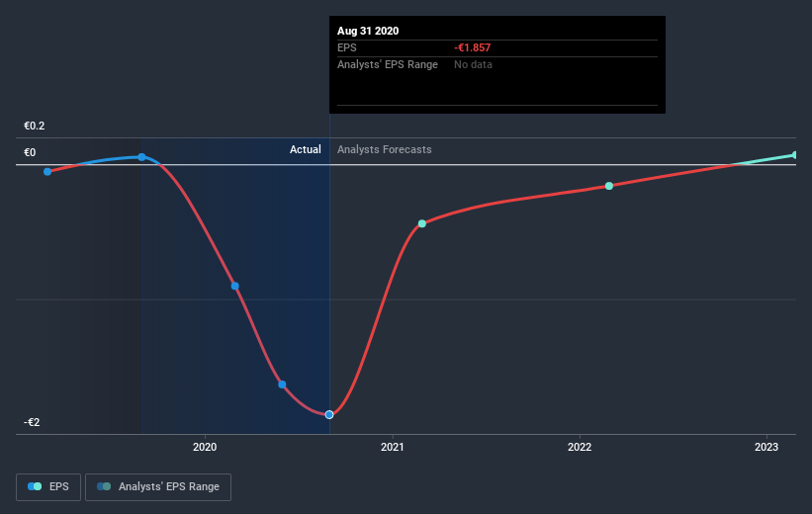Screen dimensions: 812x514
Task: Click the Actual region label
Action: pyautogui.click(x=305, y=149)
